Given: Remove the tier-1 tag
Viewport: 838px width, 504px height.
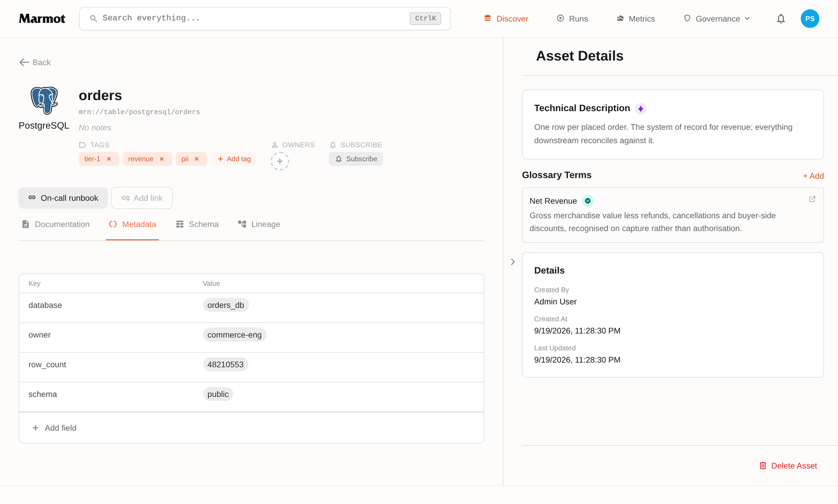Looking at the screenshot, I should pyautogui.click(x=109, y=159).
